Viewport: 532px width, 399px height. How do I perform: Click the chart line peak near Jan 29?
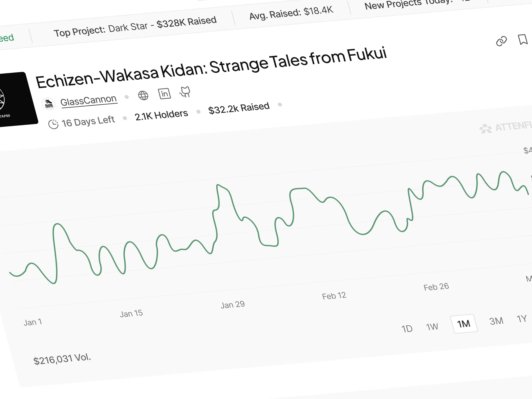coord(218,185)
